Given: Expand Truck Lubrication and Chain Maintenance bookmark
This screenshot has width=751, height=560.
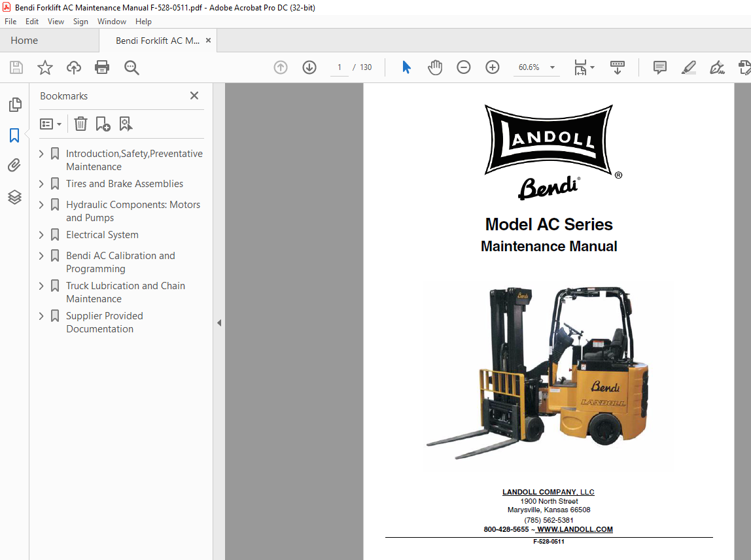Looking at the screenshot, I should click(x=41, y=286).
